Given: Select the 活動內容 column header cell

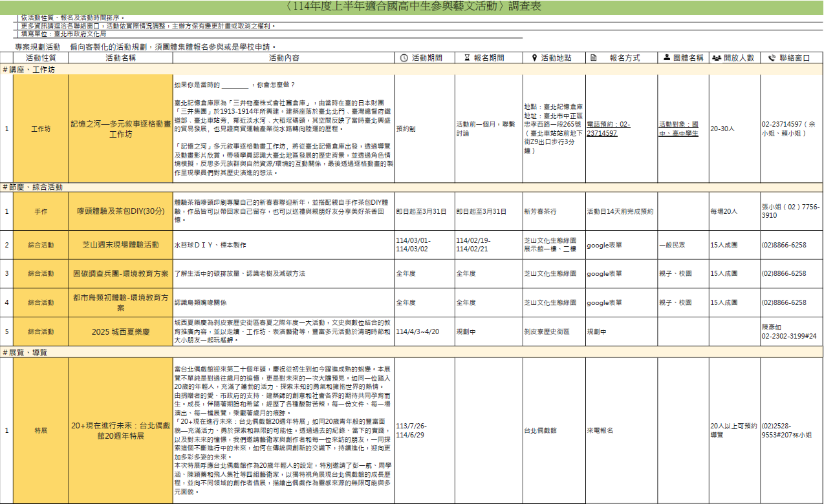Looking at the screenshot, I should click(283, 58).
